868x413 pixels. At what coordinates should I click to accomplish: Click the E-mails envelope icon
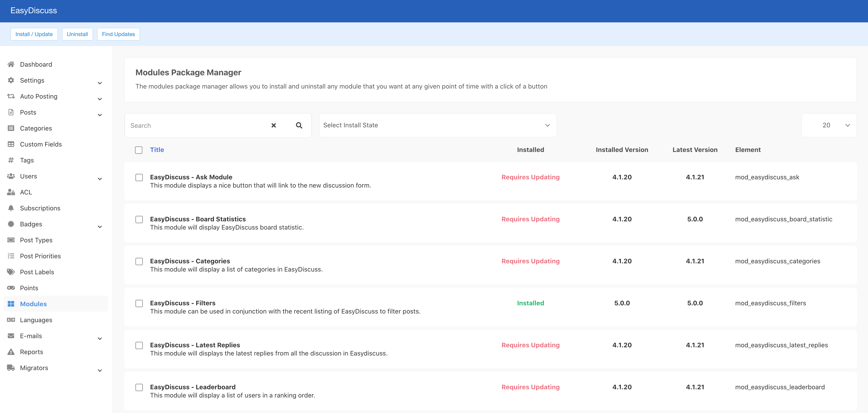11,336
